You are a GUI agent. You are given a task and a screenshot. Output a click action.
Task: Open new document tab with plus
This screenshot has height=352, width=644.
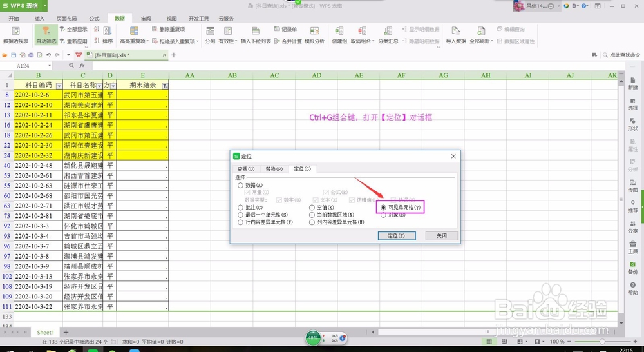[x=174, y=55]
